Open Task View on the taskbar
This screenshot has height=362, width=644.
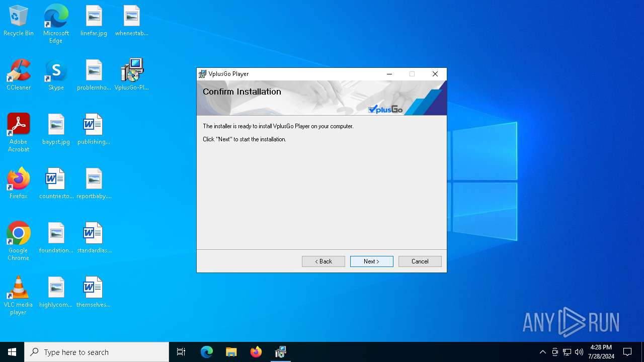pos(181,352)
